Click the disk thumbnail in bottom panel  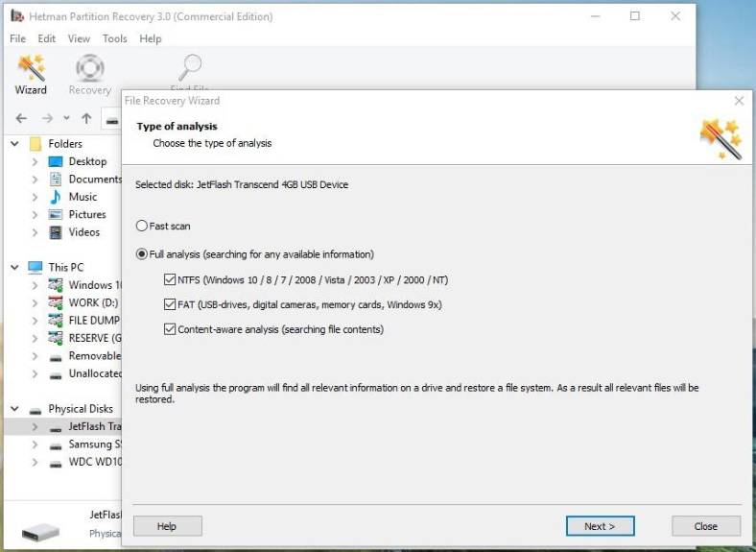point(41,532)
